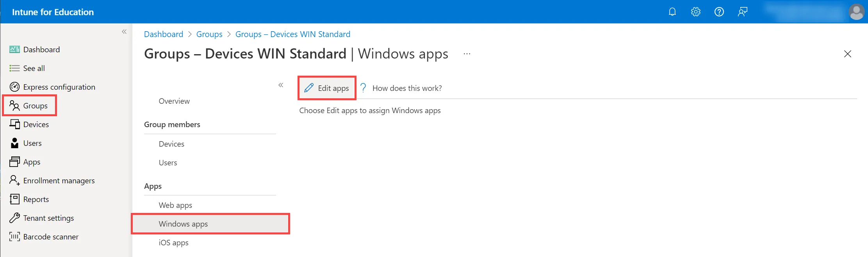The image size is (868, 257).
Task: Click the Barcode scanner icon
Action: tap(14, 237)
